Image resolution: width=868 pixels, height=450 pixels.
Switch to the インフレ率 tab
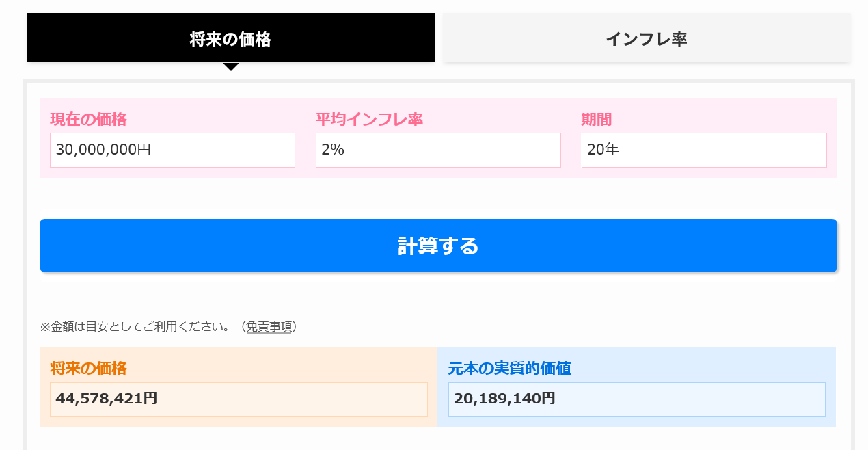[x=646, y=38]
